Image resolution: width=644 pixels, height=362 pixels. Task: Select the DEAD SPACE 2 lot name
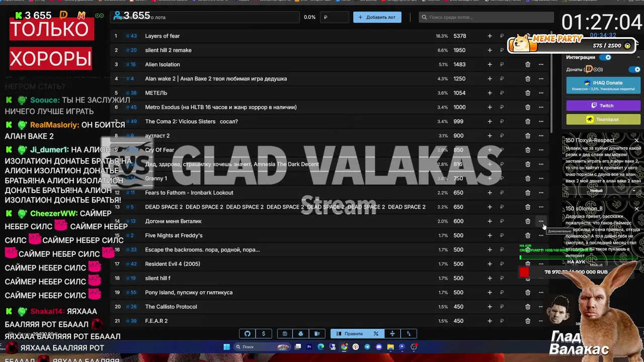[x=285, y=207]
